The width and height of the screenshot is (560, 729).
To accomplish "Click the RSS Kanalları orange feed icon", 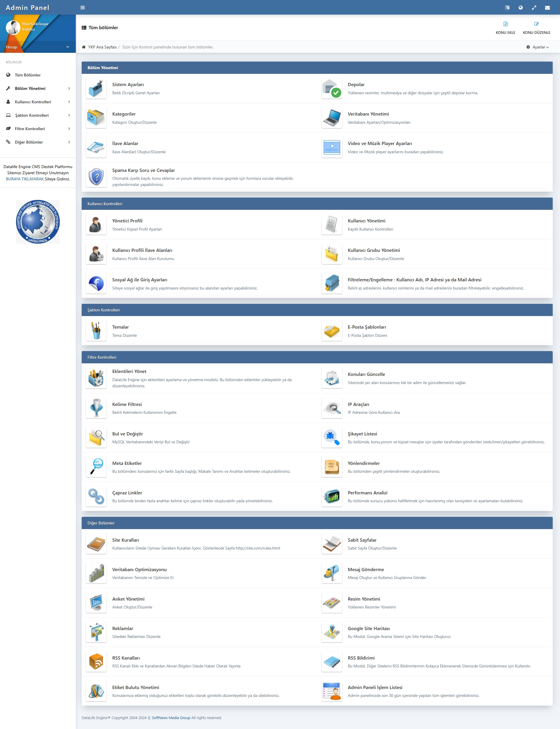I will 96,662.
